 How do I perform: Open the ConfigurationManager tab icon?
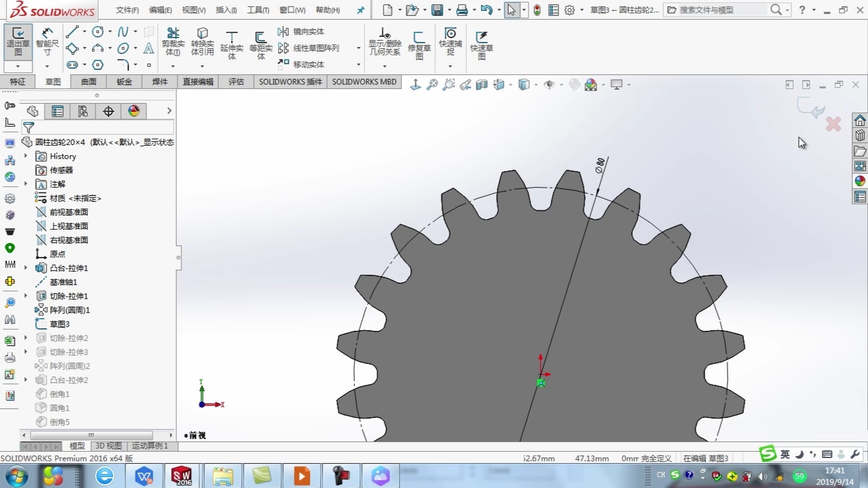click(x=83, y=111)
